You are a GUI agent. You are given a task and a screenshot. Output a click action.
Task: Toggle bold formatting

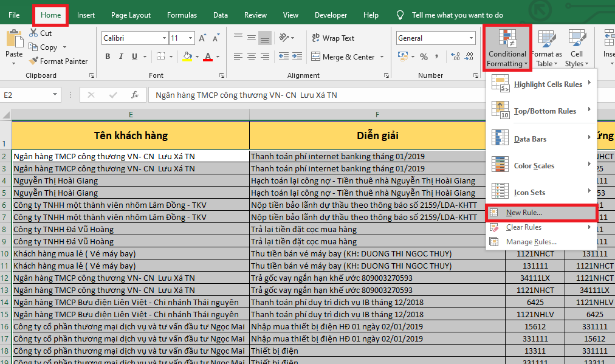(108, 57)
